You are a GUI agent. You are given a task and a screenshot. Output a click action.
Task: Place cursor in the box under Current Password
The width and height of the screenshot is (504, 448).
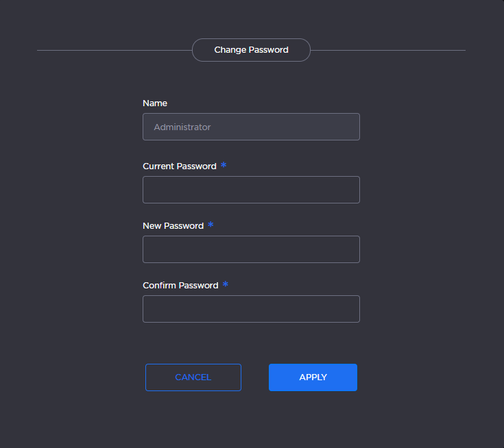(x=251, y=190)
